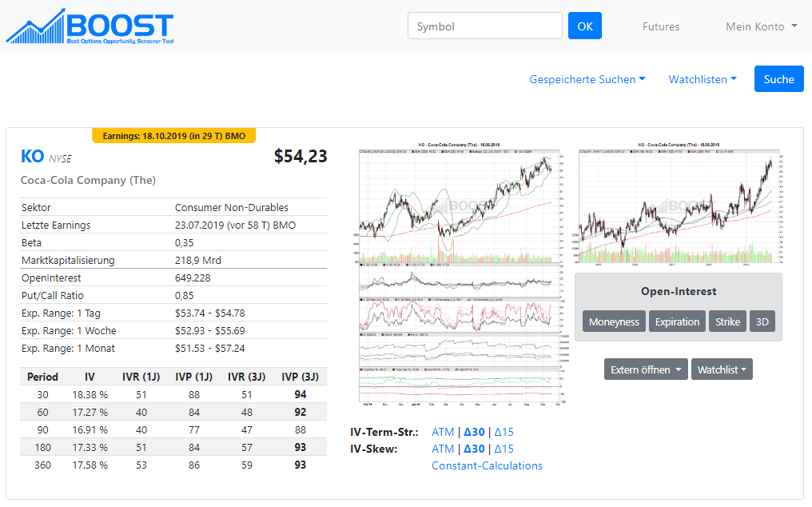Show Open-Interest by Strike
Viewport: 812px width, 507px height.
[x=727, y=321]
